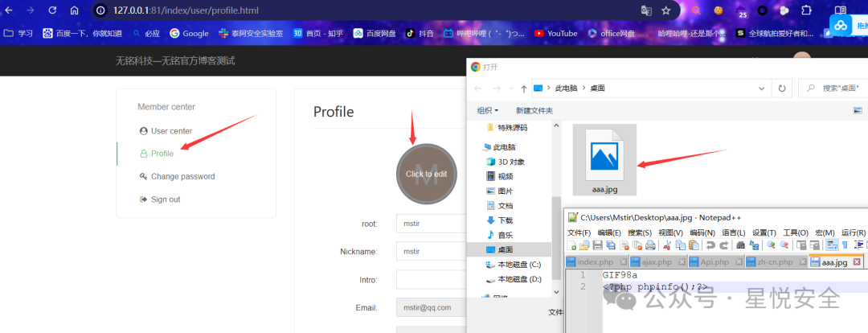Screen dimensions: 868x333
Task: Click the Intro input field
Action: tap(432, 280)
